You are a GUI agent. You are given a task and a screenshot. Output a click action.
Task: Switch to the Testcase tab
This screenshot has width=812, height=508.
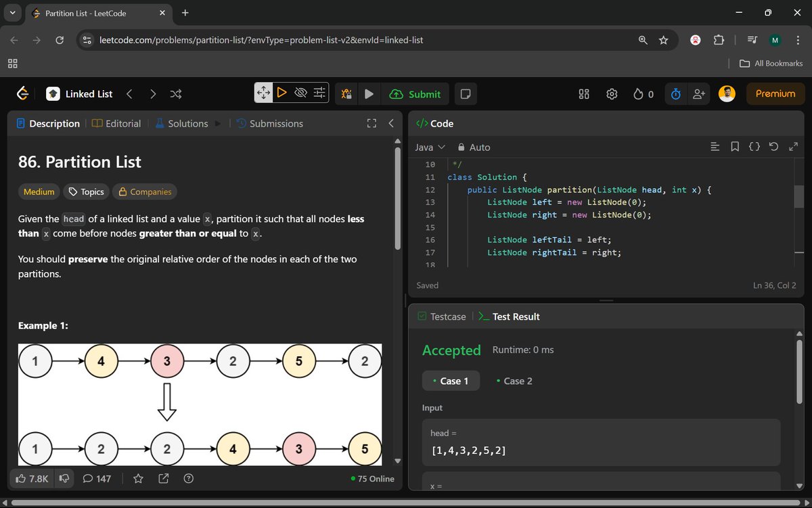[442, 316]
